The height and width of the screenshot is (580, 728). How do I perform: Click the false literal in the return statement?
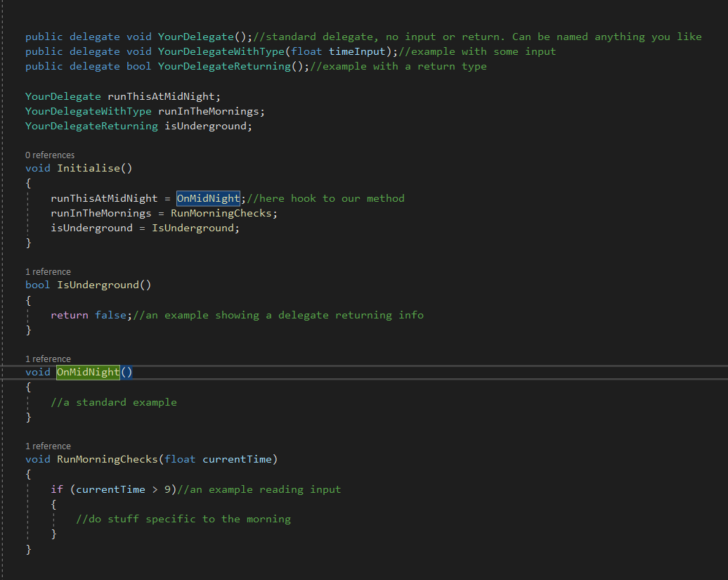tap(110, 315)
